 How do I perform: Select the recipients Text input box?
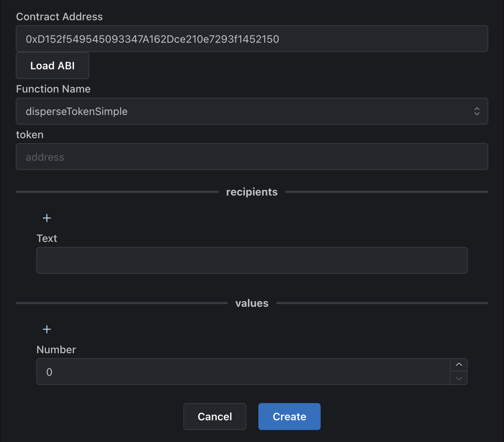pos(252,260)
